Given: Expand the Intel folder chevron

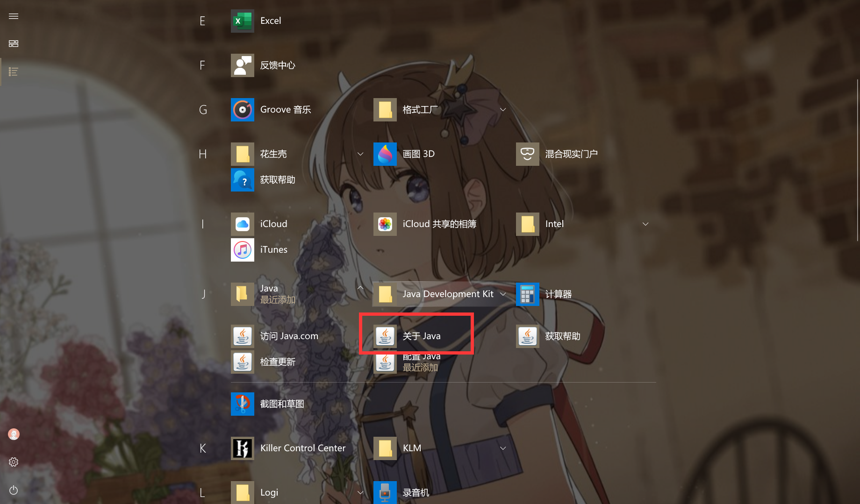Looking at the screenshot, I should 645,224.
